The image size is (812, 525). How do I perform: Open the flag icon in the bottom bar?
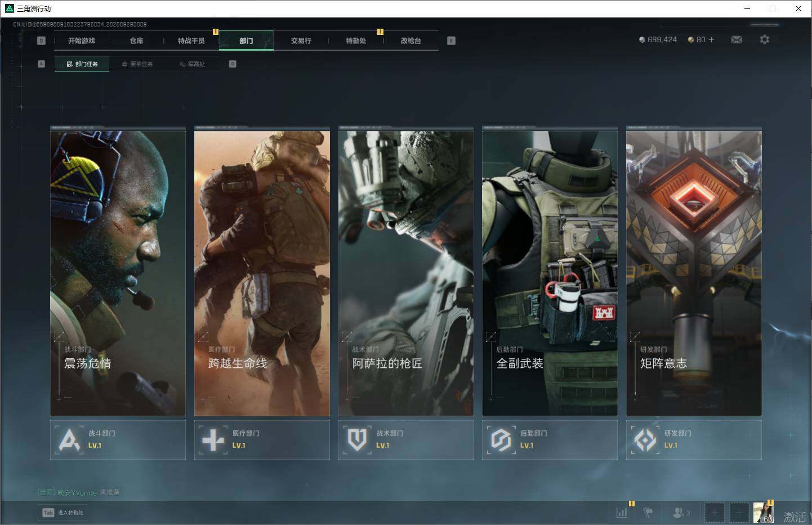[648, 513]
